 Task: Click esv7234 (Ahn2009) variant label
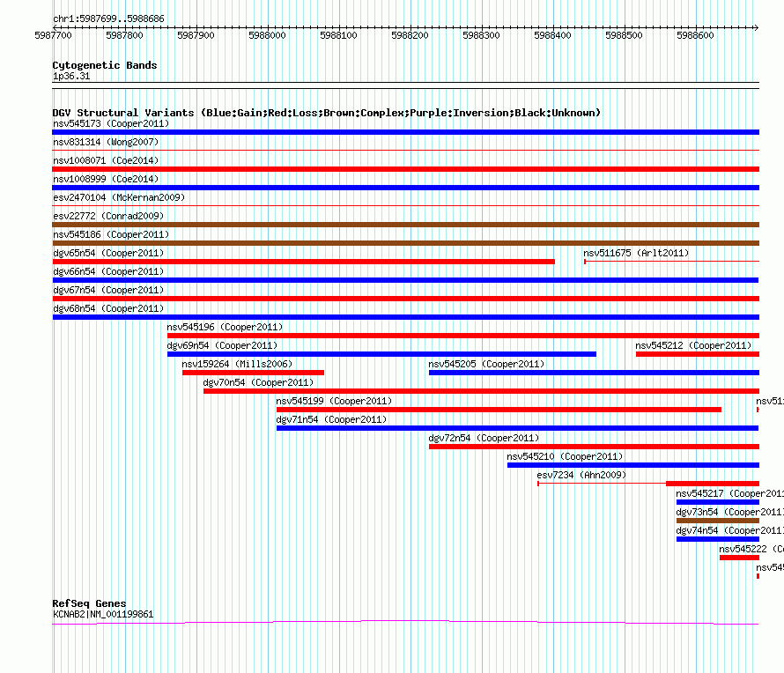(581, 475)
